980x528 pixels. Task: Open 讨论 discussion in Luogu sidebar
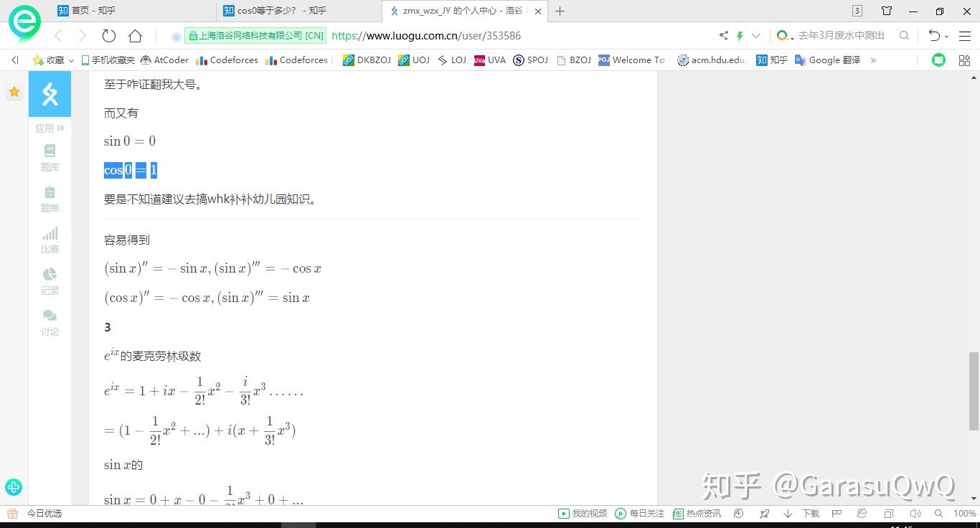50,323
